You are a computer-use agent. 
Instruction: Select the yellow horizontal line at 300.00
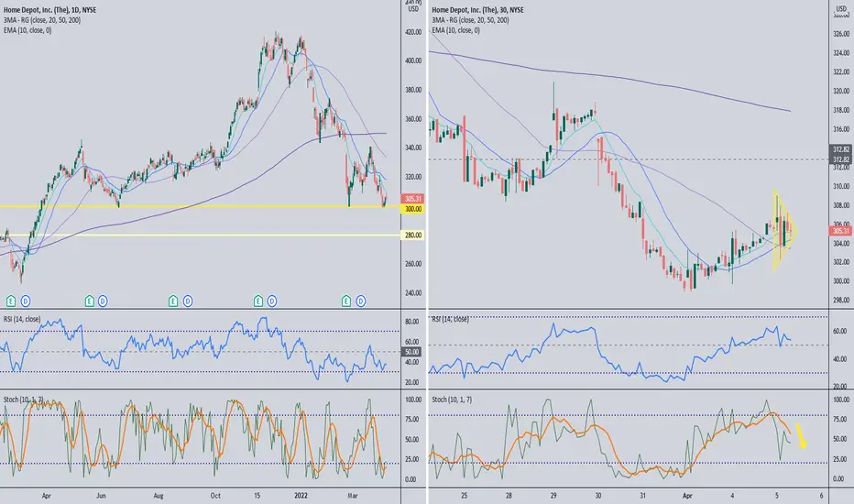(201, 206)
